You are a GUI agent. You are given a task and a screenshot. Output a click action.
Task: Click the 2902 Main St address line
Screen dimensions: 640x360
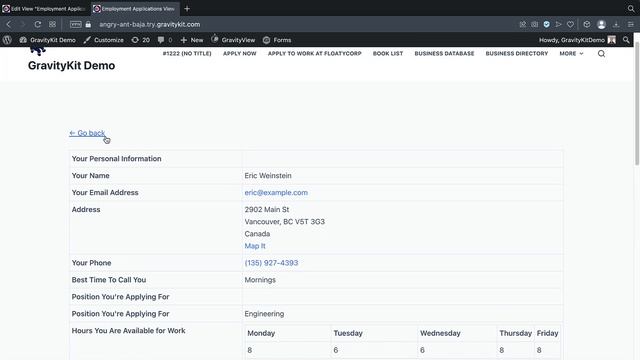pos(267,209)
